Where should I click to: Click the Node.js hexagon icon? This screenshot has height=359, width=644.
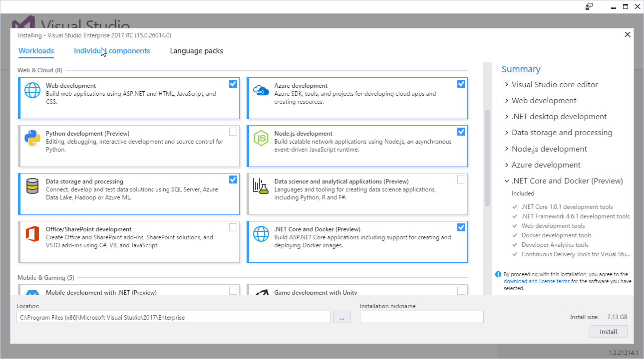click(x=261, y=138)
